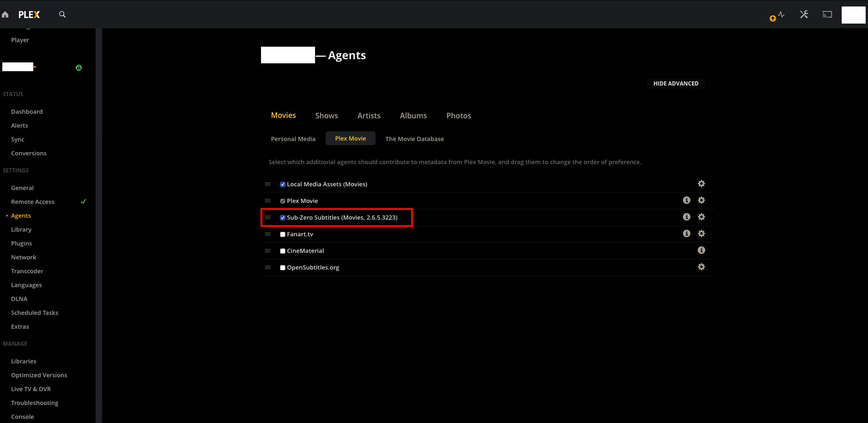Click the gear icon beside Local Media Assets
Screen dimensions: 868x423
point(701,184)
